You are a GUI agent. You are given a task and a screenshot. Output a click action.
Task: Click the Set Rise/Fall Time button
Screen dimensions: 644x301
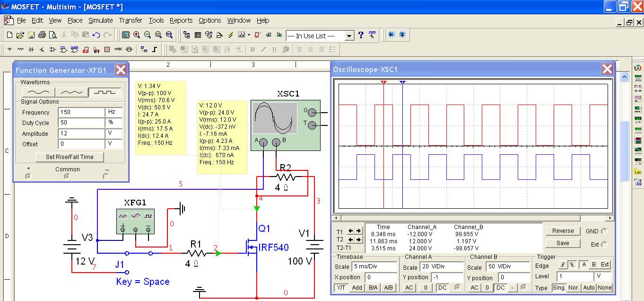pyautogui.click(x=70, y=157)
